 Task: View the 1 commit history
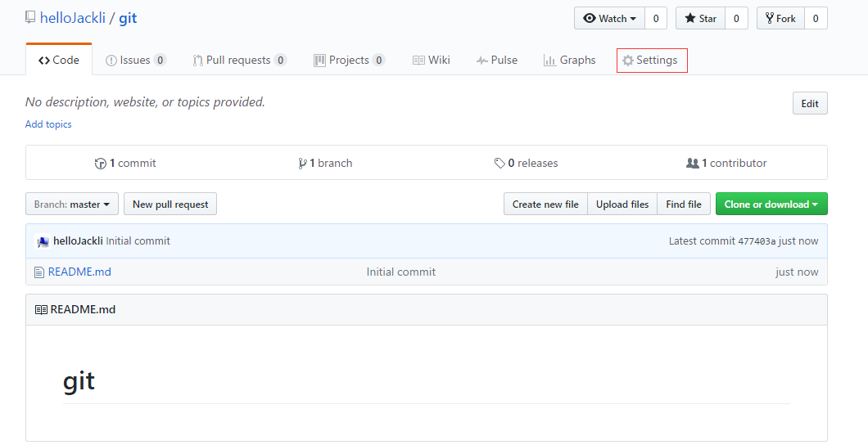pos(125,163)
